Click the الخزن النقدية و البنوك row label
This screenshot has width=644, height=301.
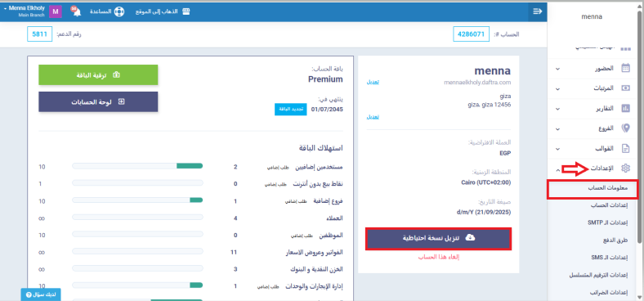[x=316, y=270]
